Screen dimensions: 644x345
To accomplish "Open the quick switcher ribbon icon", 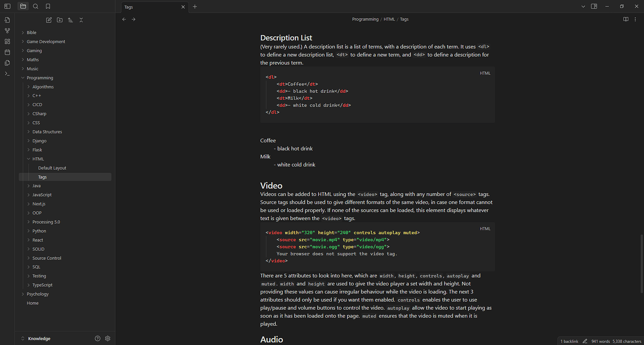I will coord(7,20).
